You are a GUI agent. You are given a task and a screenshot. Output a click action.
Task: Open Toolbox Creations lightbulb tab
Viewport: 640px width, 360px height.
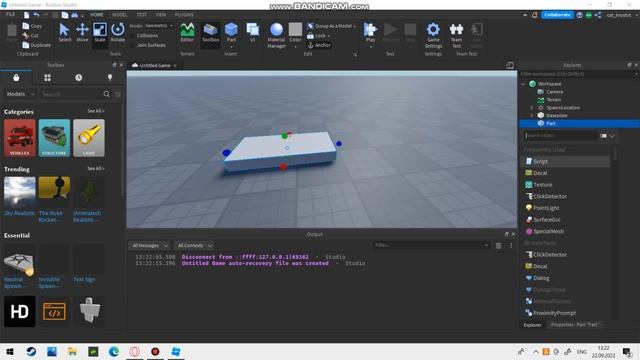point(110,78)
